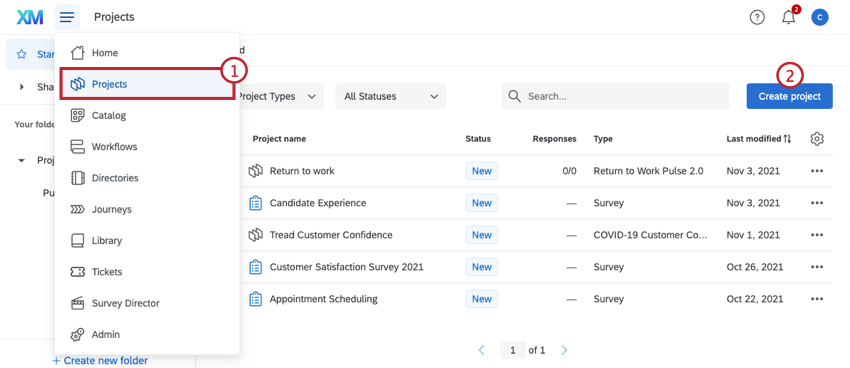850x368 pixels.
Task: Open options for Tread Customer Confidence
Action: [x=817, y=235]
